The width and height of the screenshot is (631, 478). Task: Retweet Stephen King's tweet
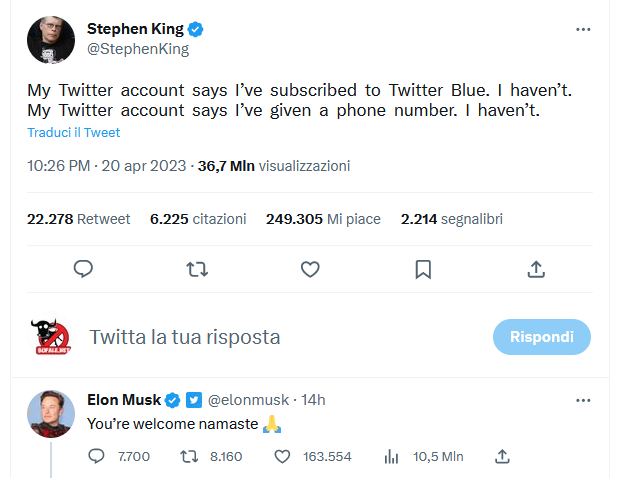click(198, 269)
